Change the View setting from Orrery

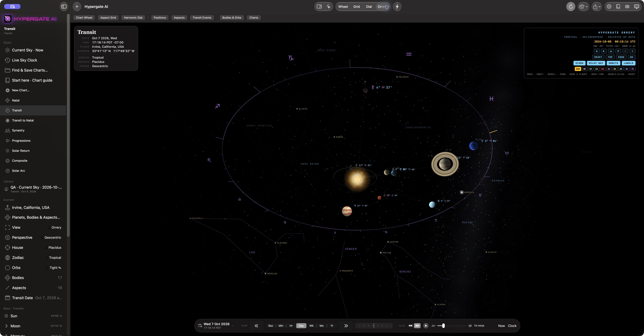pos(55,228)
